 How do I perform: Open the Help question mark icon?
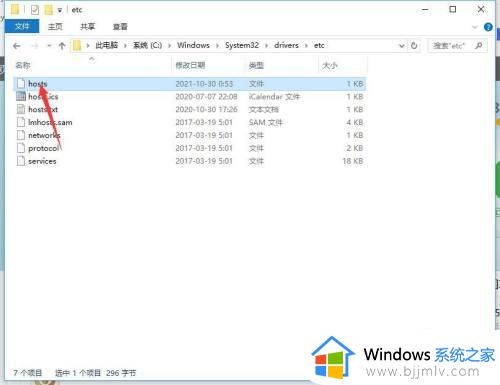pos(488,27)
